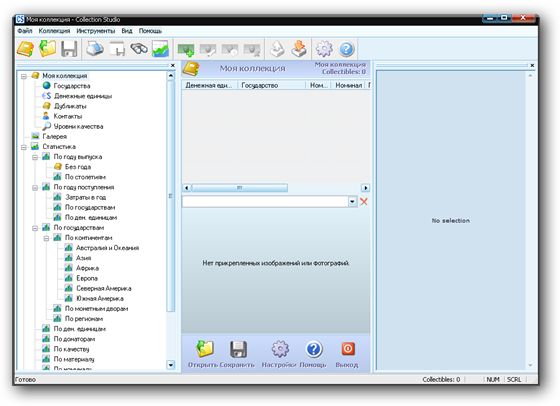
Task: Sort by the Денежная ед. column header
Action: pyautogui.click(x=210, y=85)
